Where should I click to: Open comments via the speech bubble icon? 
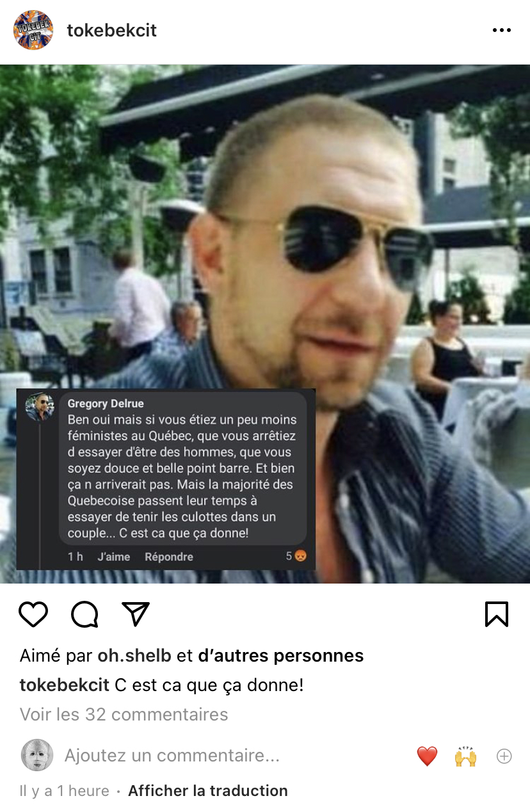coord(84,614)
